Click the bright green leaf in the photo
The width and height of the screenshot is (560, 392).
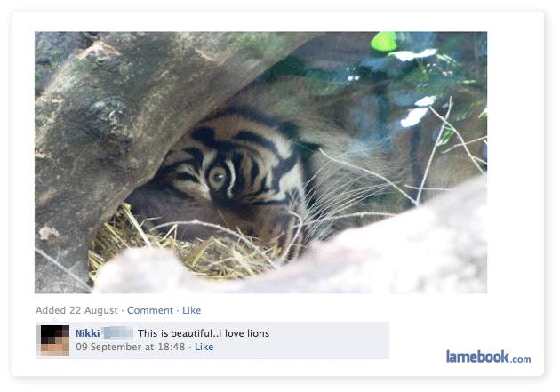pyautogui.click(x=384, y=41)
